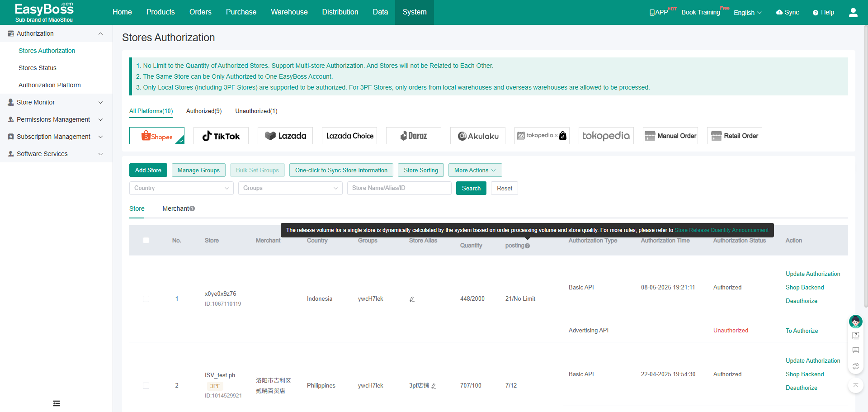Screen dimensions: 868x412
Task: Open the customer service avatar widget
Action: pos(855,322)
